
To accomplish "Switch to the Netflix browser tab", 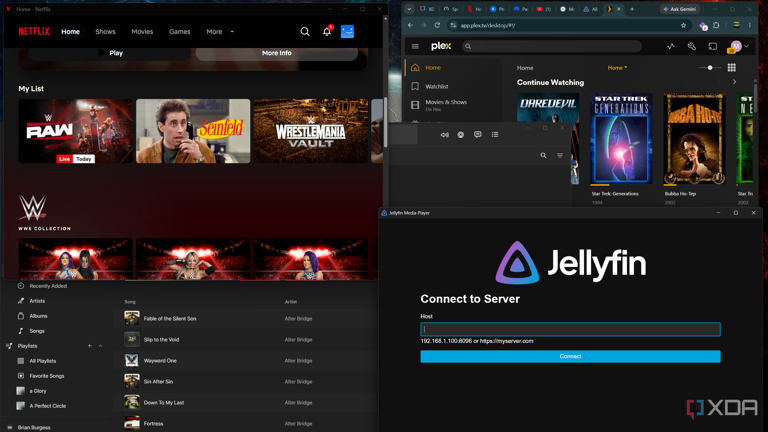I will tap(474, 9).
